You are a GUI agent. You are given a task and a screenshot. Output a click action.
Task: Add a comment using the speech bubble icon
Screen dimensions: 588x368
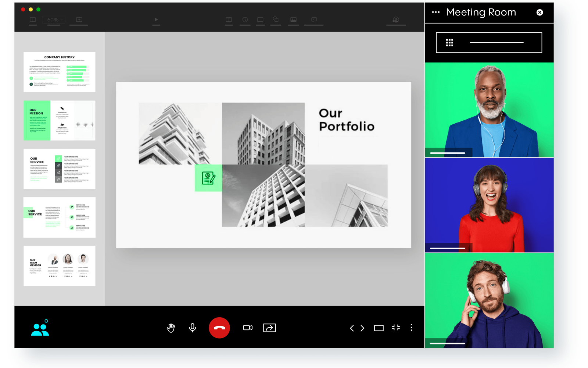point(314,20)
